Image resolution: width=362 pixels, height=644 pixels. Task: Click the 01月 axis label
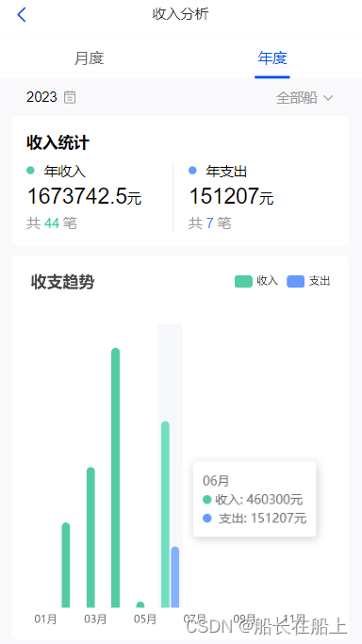pyautogui.click(x=45, y=619)
